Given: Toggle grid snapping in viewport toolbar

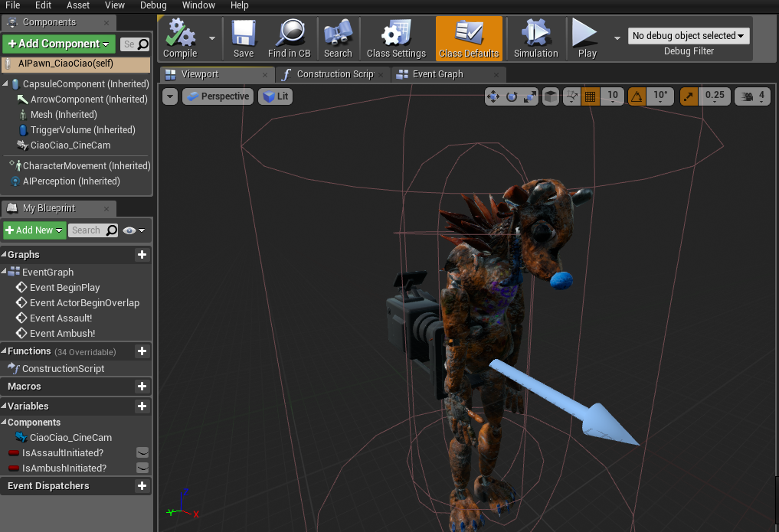Looking at the screenshot, I should tap(590, 96).
